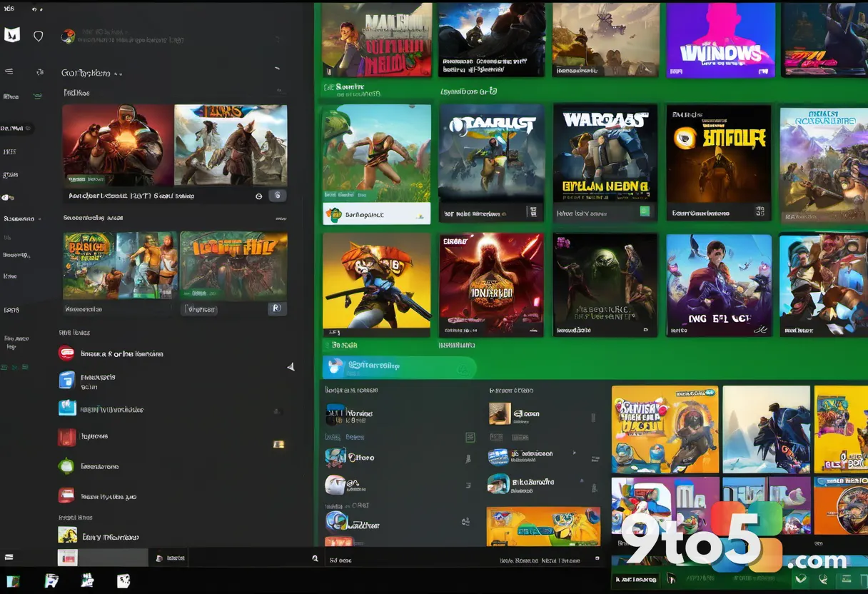868x594 pixels.
Task: Open the pink-purple WINDOWS game tile
Action: [720, 40]
